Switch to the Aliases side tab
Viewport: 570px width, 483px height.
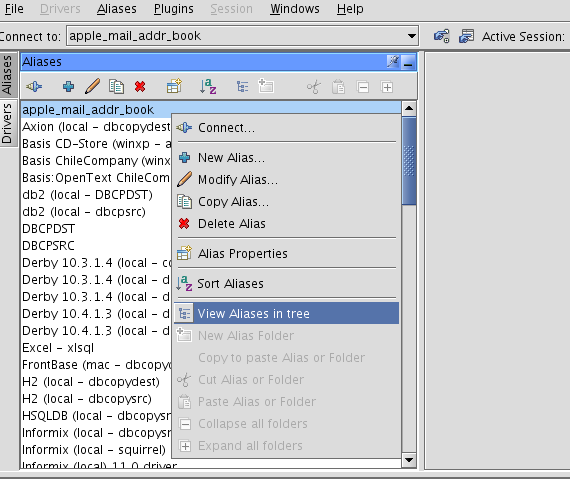[7, 75]
